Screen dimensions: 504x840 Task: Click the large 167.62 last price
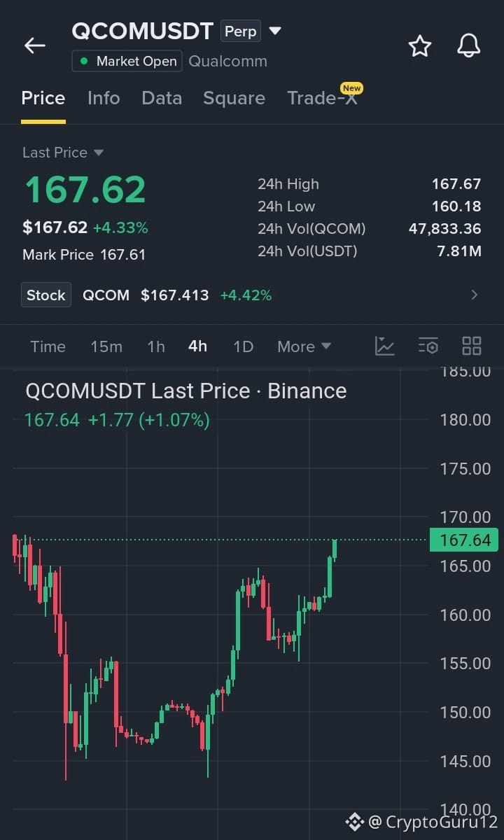(x=85, y=190)
